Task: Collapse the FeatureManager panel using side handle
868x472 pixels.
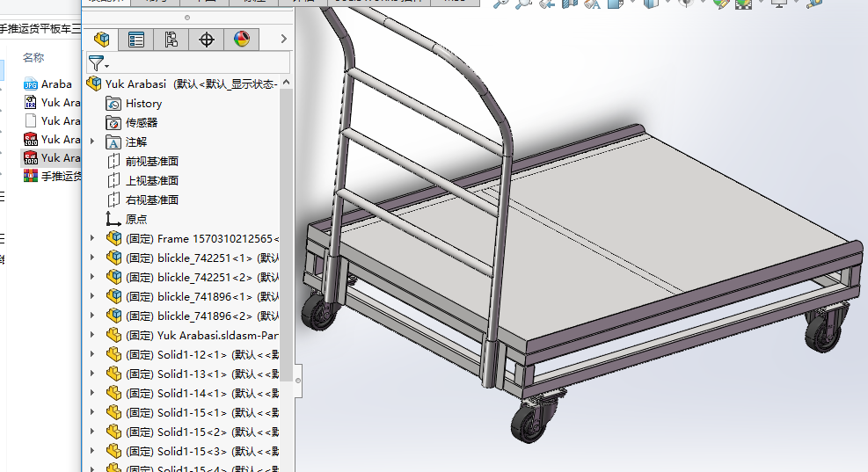Action: (x=298, y=381)
